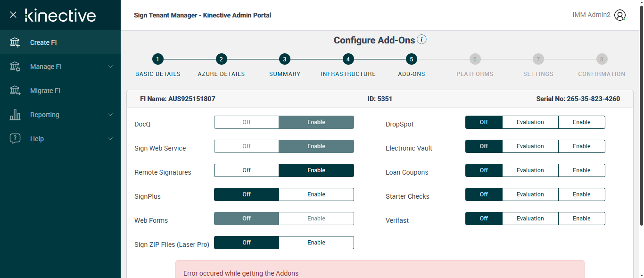Go to step 4 circle
The height and width of the screenshot is (278, 644).
[x=348, y=59]
